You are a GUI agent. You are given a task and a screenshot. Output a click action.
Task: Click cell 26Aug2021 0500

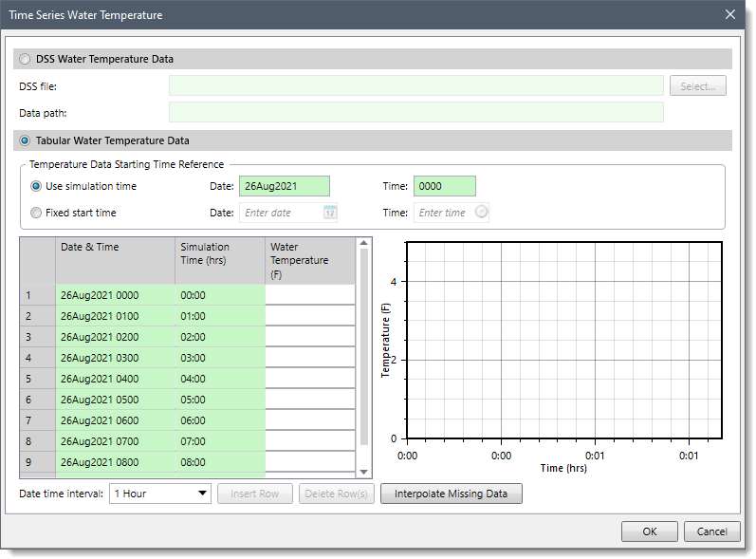coord(115,400)
